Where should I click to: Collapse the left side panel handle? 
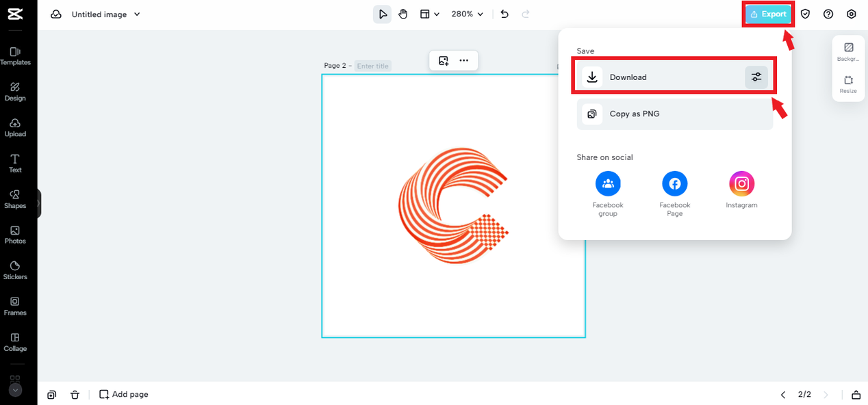[x=39, y=204]
